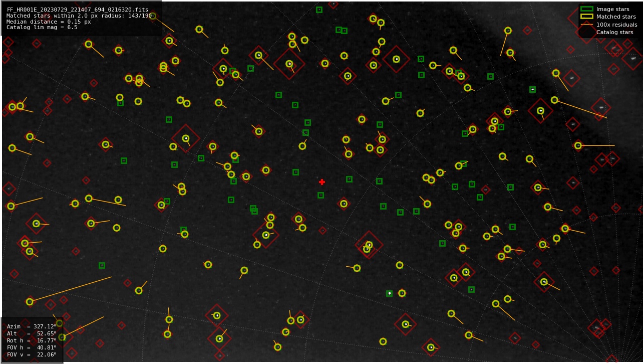Click the 'Alt = 52.65°' value
This screenshot has height=364, width=644.
(x=32, y=333)
